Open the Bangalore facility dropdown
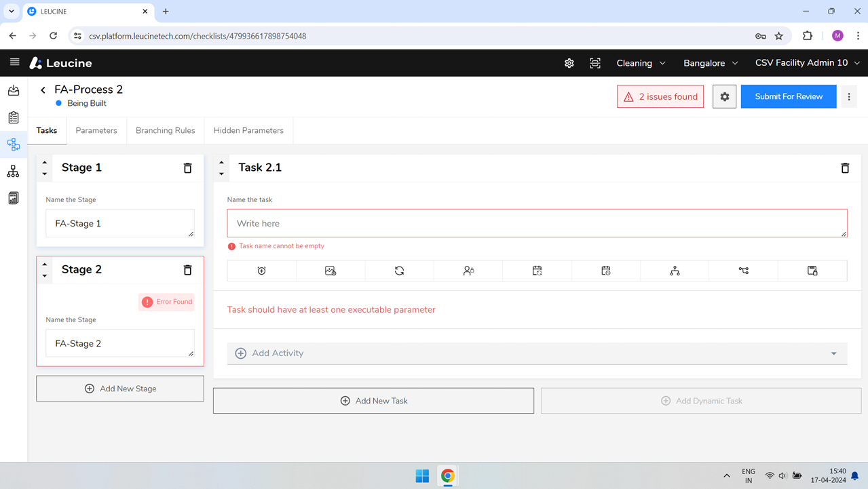868x489 pixels. click(711, 63)
